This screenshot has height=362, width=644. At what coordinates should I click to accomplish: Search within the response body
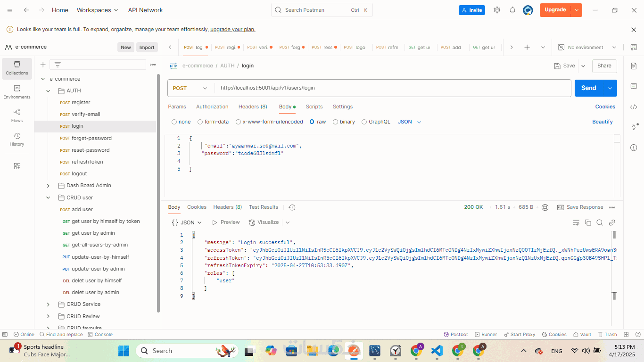[600, 222]
